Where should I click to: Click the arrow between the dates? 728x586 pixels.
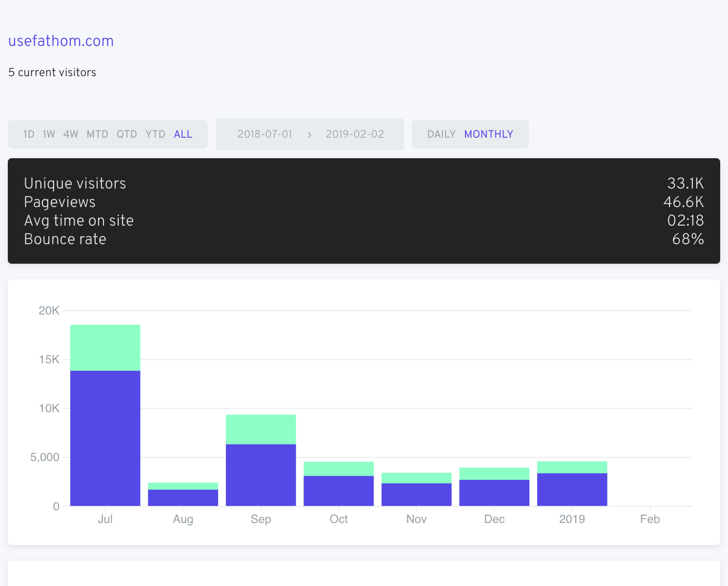pos(309,135)
